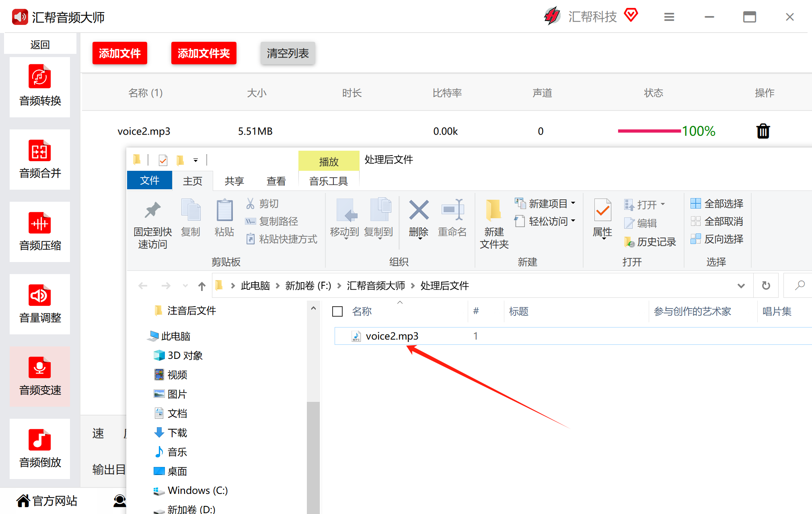Click the voice2.mp3 progress bar
Image resolution: width=812 pixels, height=514 pixels.
[649, 131]
